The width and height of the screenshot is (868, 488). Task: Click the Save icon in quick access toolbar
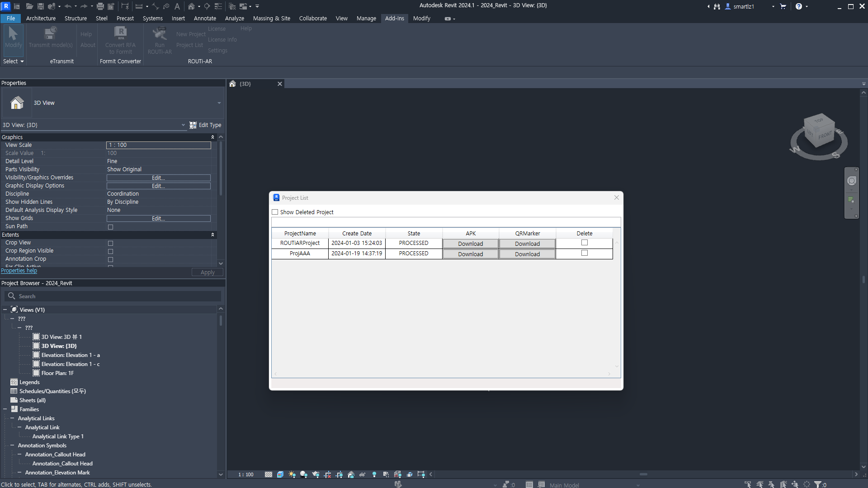coord(41,6)
